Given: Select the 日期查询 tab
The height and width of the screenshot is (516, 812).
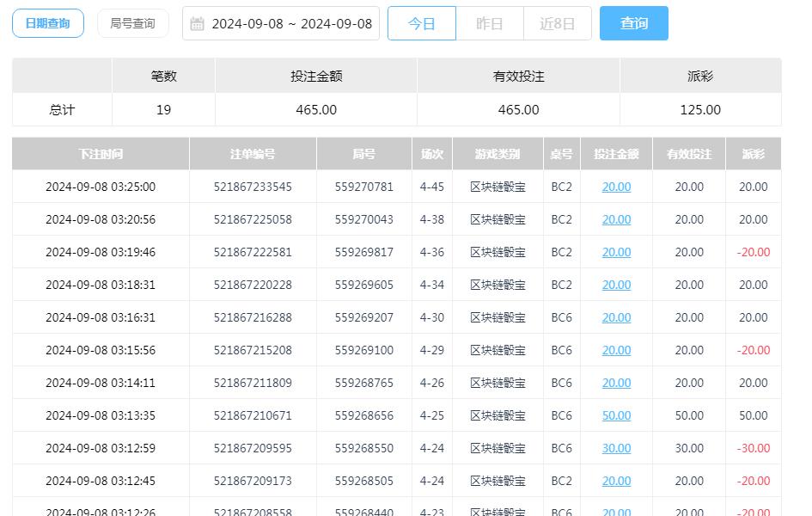Looking at the screenshot, I should pyautogui.click(x=47, y=23).
